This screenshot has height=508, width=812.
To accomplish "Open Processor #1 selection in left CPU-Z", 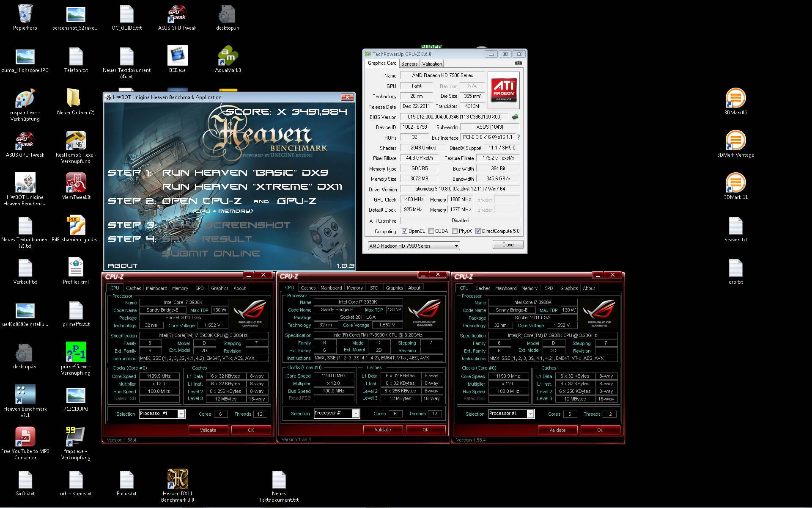I will pos(162,414).
